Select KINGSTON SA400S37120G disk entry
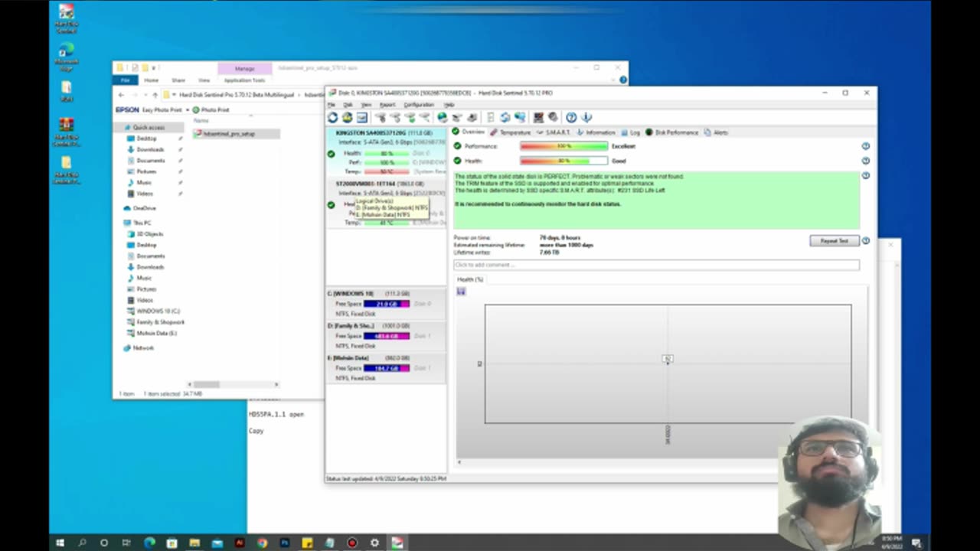 click(386, 154)
